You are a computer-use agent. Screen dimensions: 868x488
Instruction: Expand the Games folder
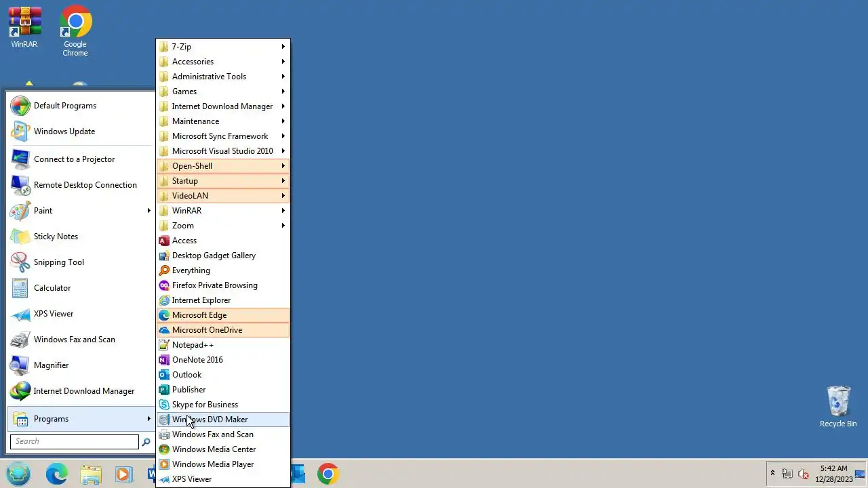point(223,91)
